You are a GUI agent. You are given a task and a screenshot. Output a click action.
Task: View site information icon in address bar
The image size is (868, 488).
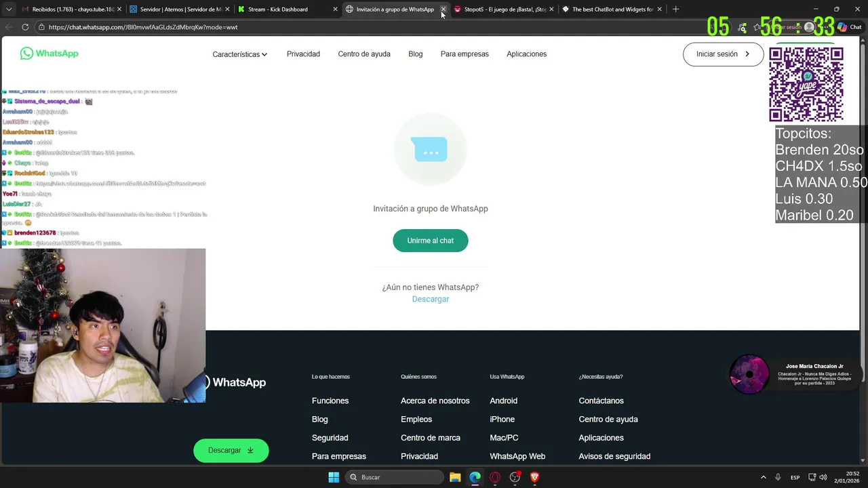click(x=41, y=27)
